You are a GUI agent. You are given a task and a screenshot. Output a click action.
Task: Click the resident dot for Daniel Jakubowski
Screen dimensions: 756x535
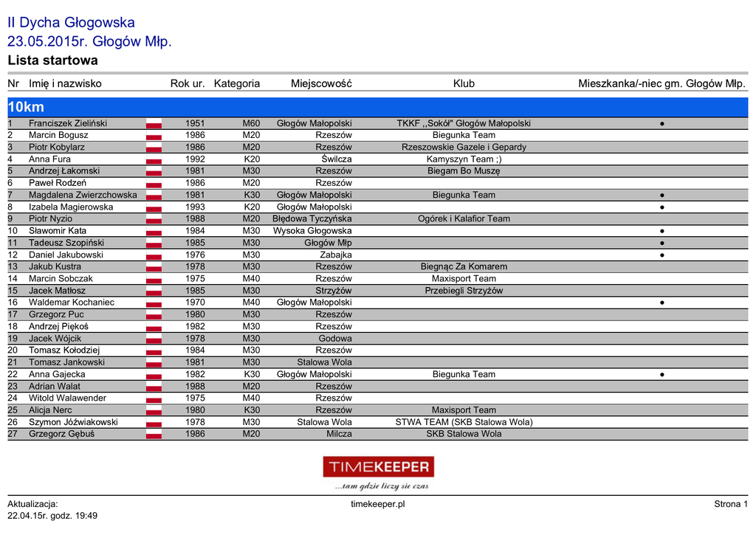click(662, 255)
